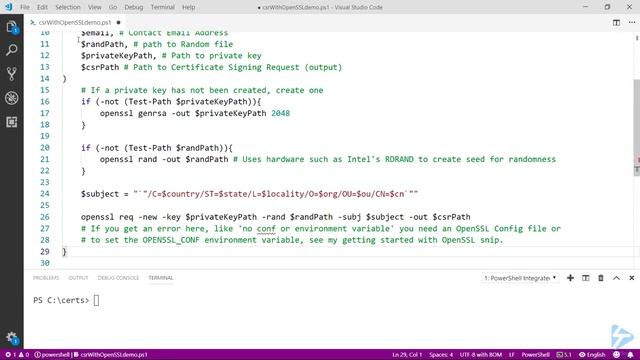This screenshot has width=640, height=360.
Task: Click the English spell checker indicator
Action: pos(592,355)
